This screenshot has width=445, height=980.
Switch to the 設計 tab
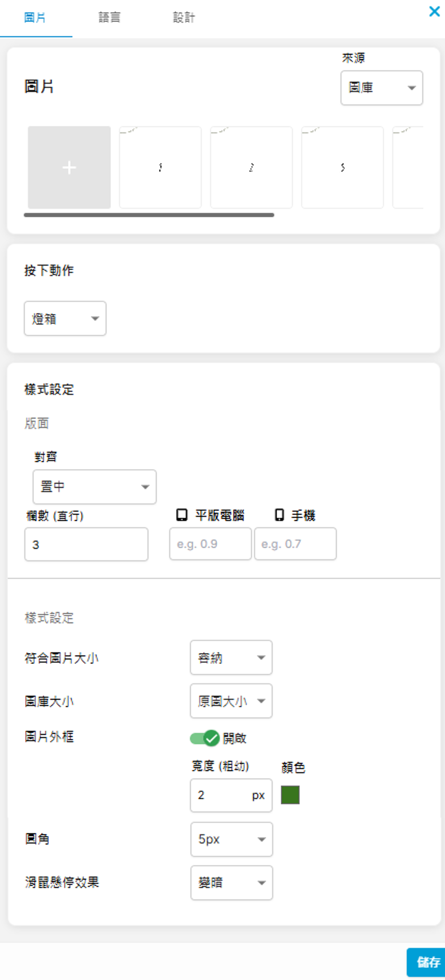pyautogui.click(x=184, y=18)
